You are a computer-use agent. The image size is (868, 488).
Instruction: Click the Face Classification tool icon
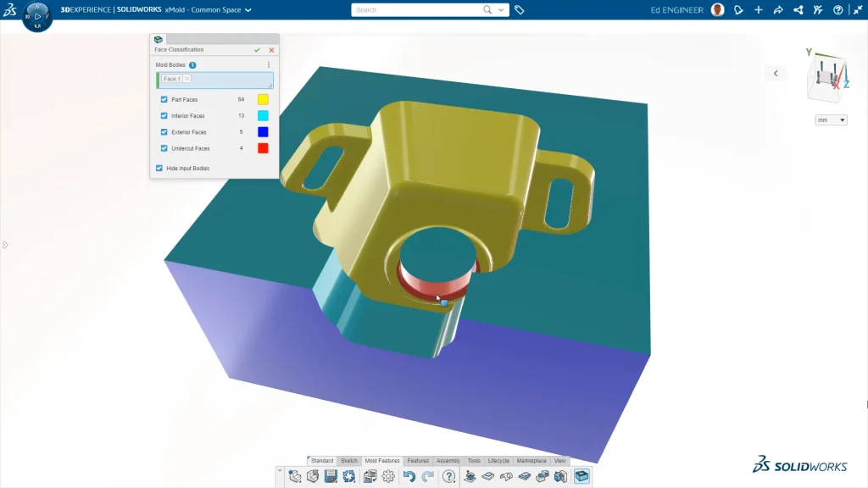[x=581, y=477]
